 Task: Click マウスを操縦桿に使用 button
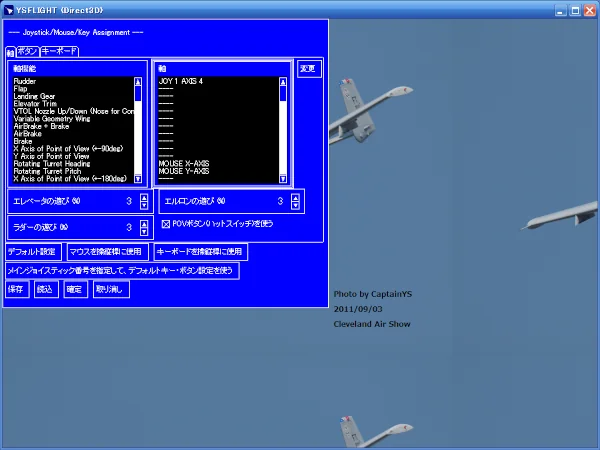click(107, 252)
